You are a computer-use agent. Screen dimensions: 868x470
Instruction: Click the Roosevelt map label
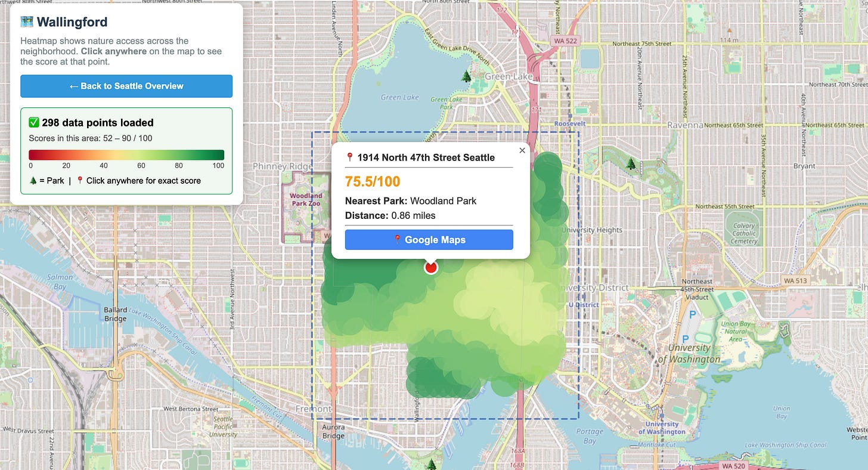click(x=571, y=123)
